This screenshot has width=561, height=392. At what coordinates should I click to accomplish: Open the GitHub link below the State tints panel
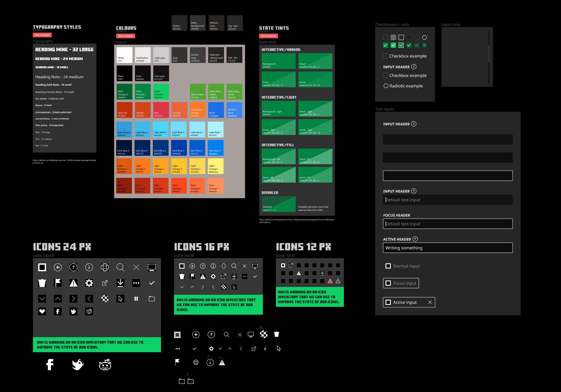(x=296, y=221)
